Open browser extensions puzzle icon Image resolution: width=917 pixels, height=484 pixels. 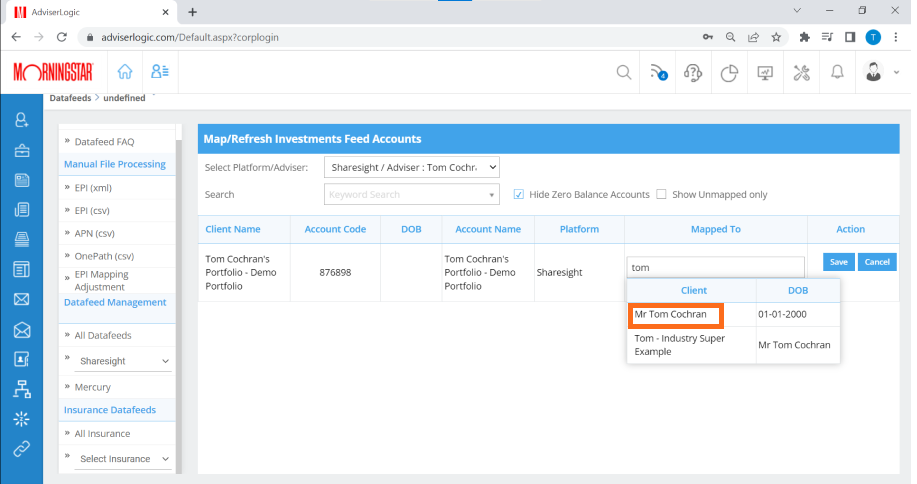click(804, 37)
